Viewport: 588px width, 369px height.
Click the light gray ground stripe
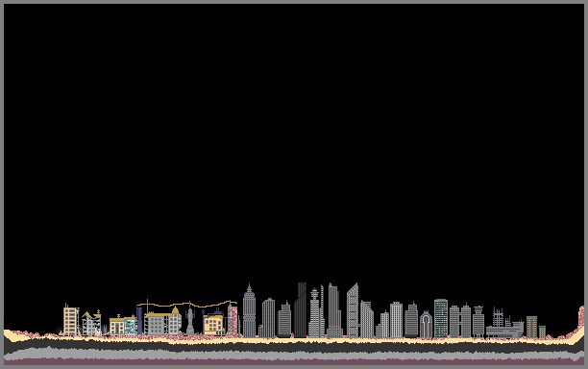[x=294, y=354]
